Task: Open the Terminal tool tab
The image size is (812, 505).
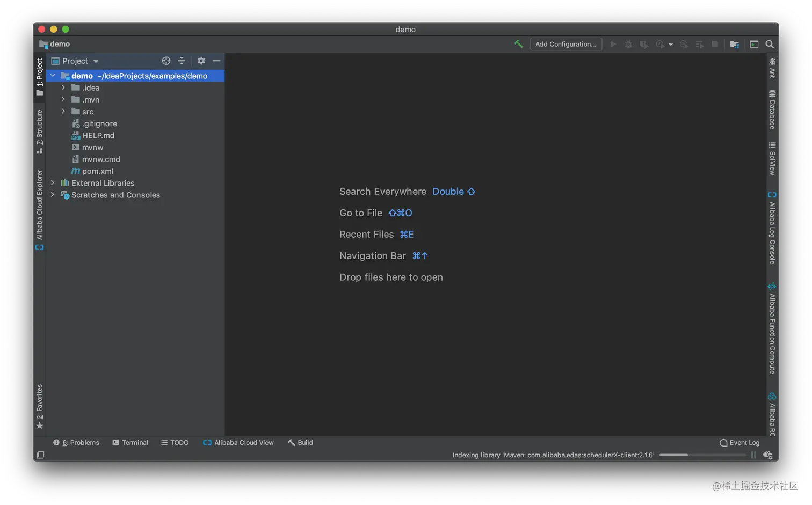Action: point(130,443)
